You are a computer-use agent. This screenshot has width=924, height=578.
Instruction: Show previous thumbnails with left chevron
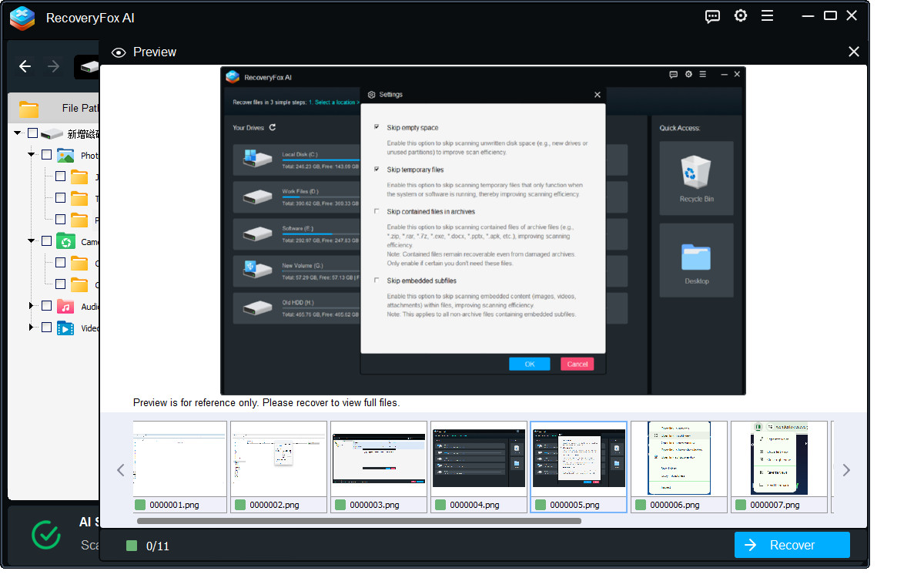[120, 469]
